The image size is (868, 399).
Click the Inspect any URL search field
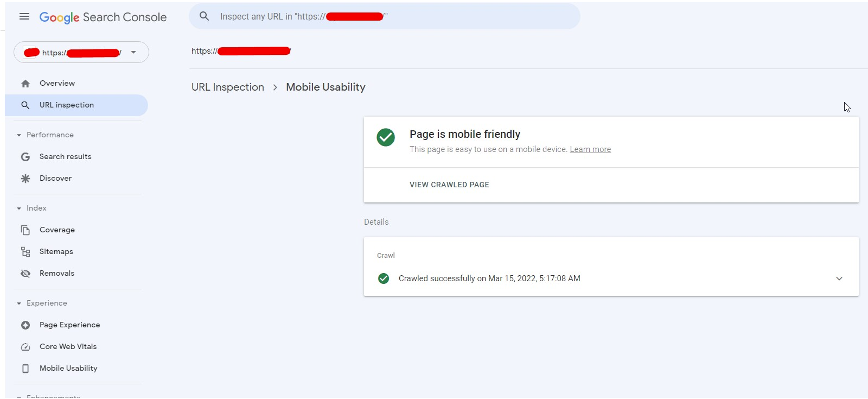point(385,16)
